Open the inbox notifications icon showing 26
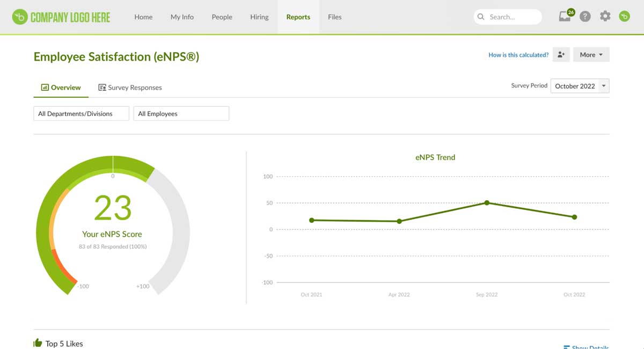This screenshot has width=644, height=349. point(565,17)
